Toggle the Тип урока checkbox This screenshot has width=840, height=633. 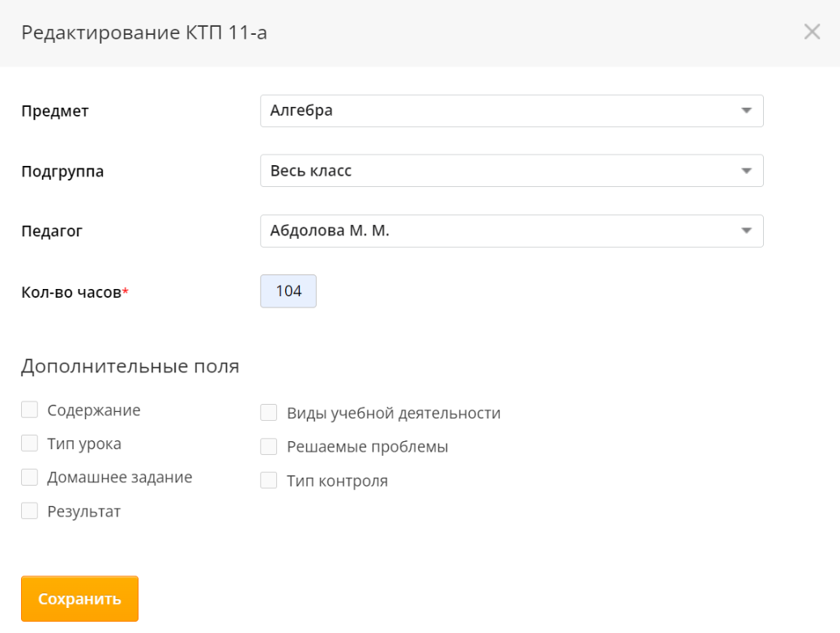30,444
